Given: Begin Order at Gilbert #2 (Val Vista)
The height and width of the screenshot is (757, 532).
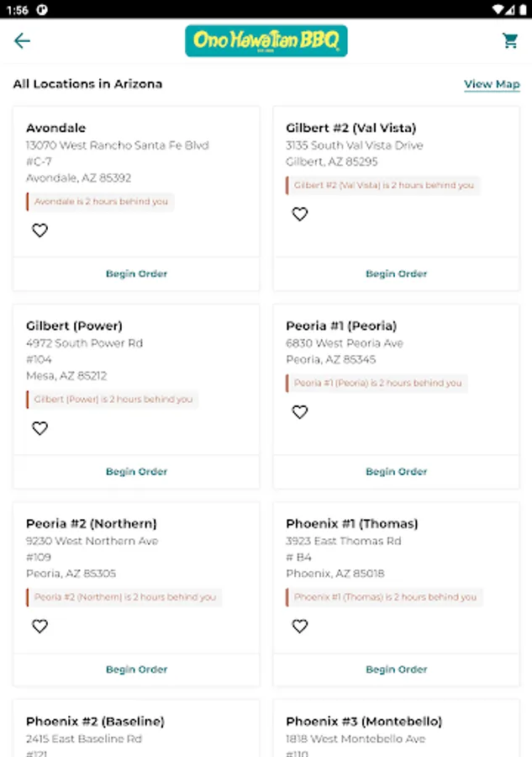Looking at the screenshot, I should pyautogui.click(x=396, y=274).
